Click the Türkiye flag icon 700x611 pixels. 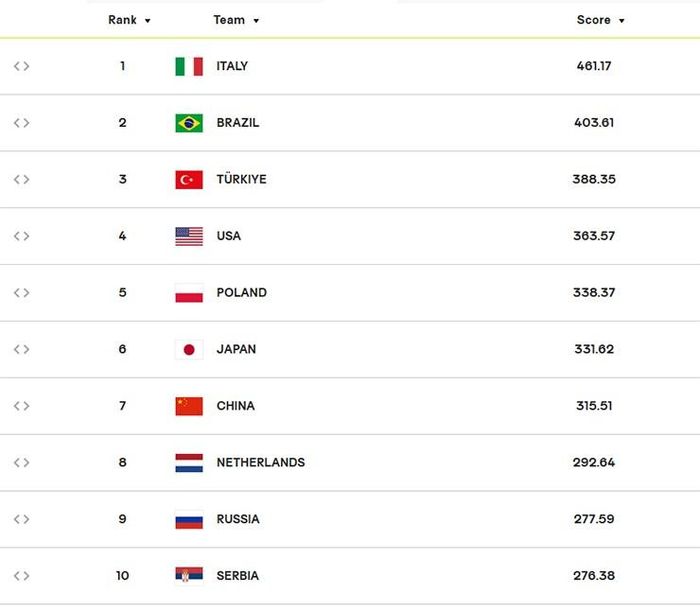point(189,180)
